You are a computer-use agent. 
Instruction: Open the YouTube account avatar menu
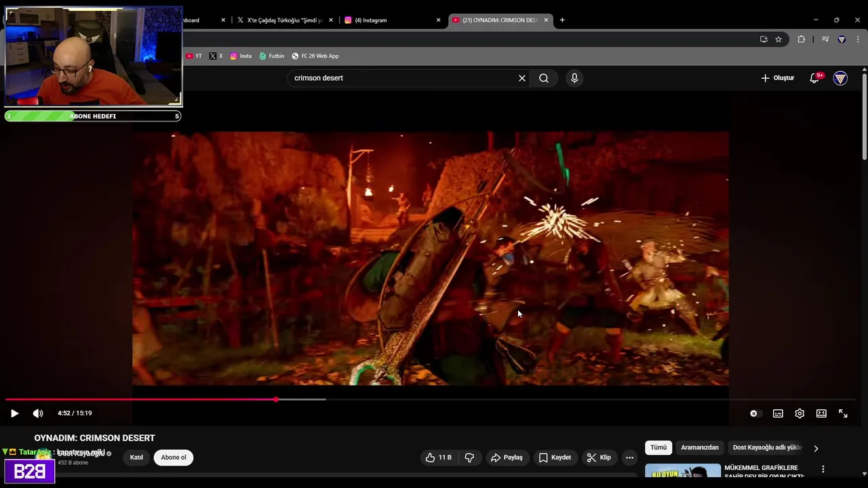tap(840, 79)
